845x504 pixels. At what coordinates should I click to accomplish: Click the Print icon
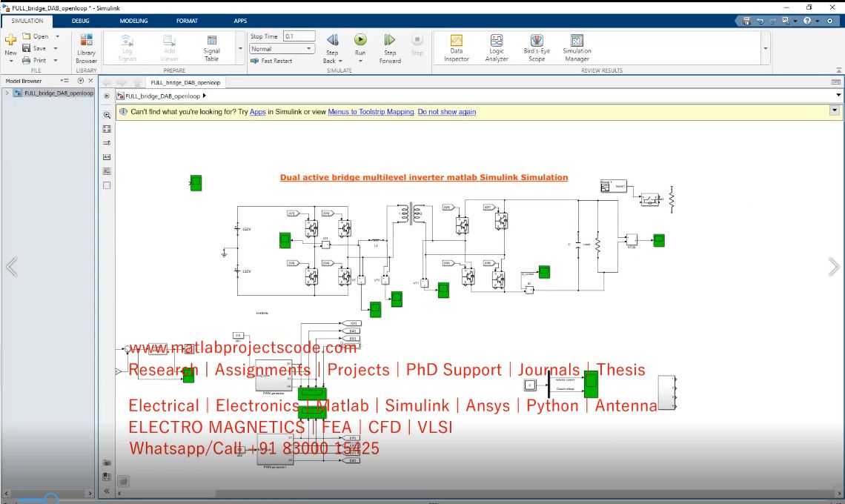pos(27,60)
